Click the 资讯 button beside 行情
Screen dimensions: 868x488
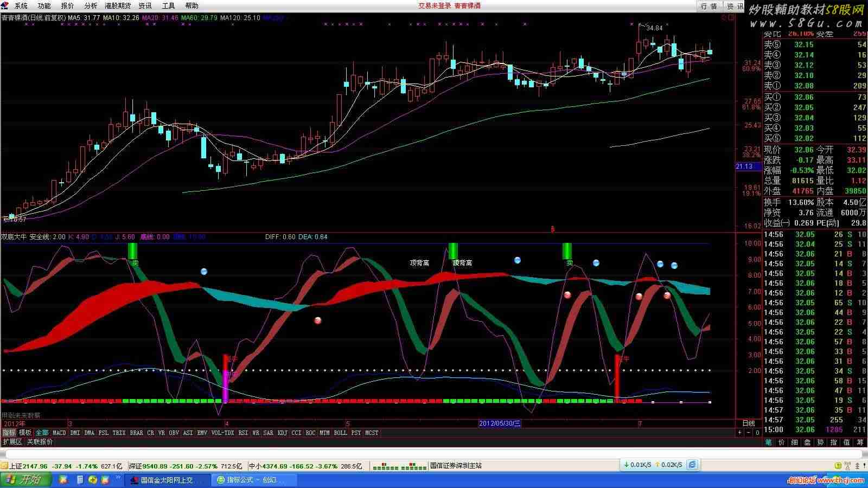(735, 6)
